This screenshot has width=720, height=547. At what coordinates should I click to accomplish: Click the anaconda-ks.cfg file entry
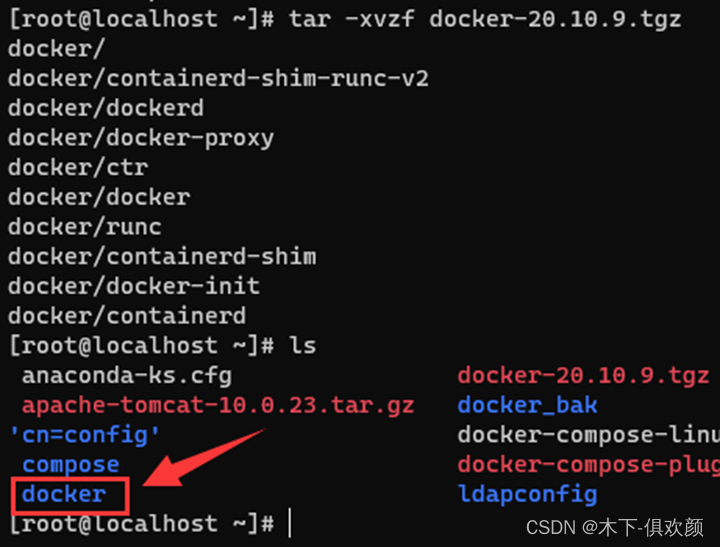click(126, 375)
